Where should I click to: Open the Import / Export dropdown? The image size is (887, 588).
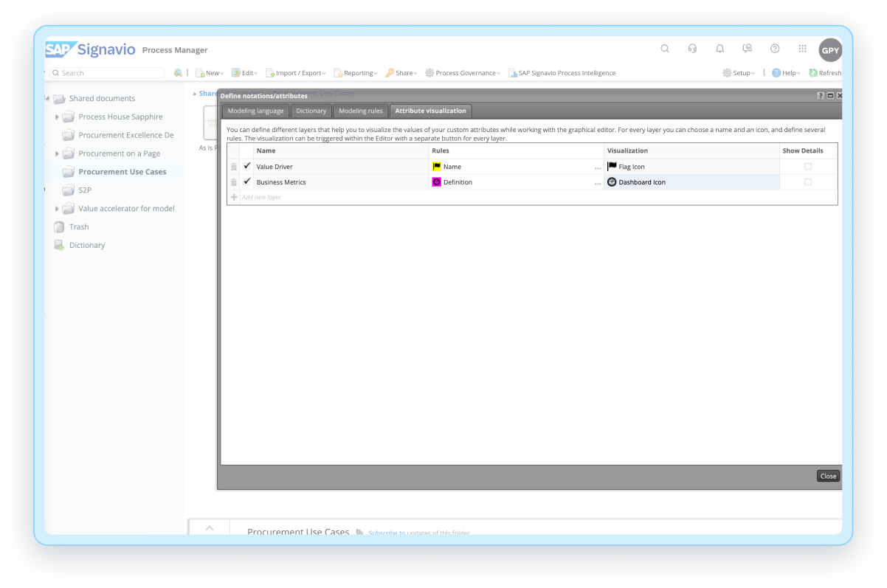pos(295,73)
